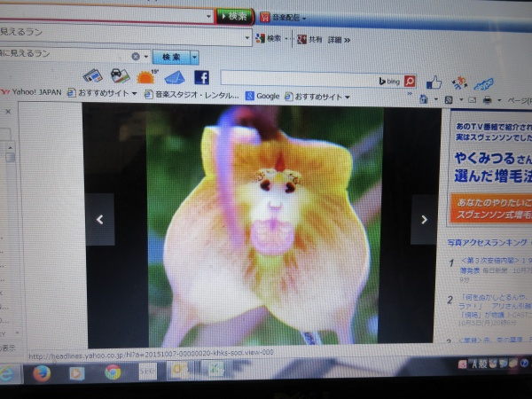The height and width of the screenshot is (399, 532).
Task: Go to previous photo with left arrow
Action: tap(100, 220)
